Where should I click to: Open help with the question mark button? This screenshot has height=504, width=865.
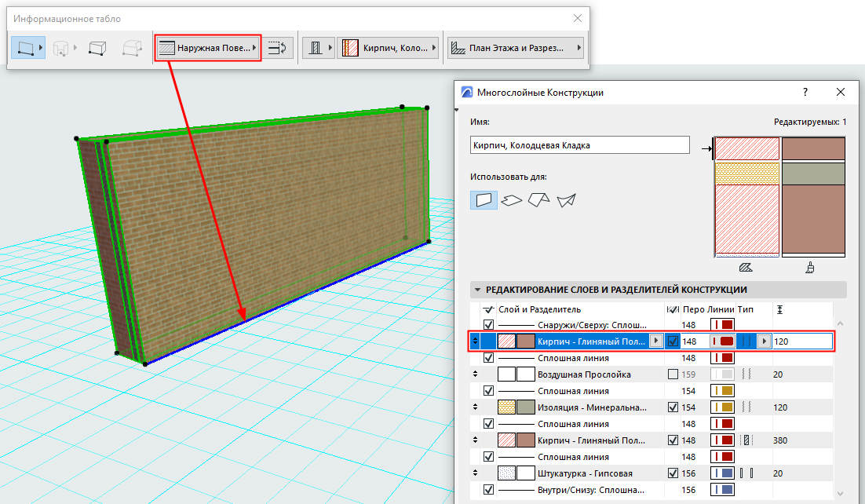coord(805,92)
